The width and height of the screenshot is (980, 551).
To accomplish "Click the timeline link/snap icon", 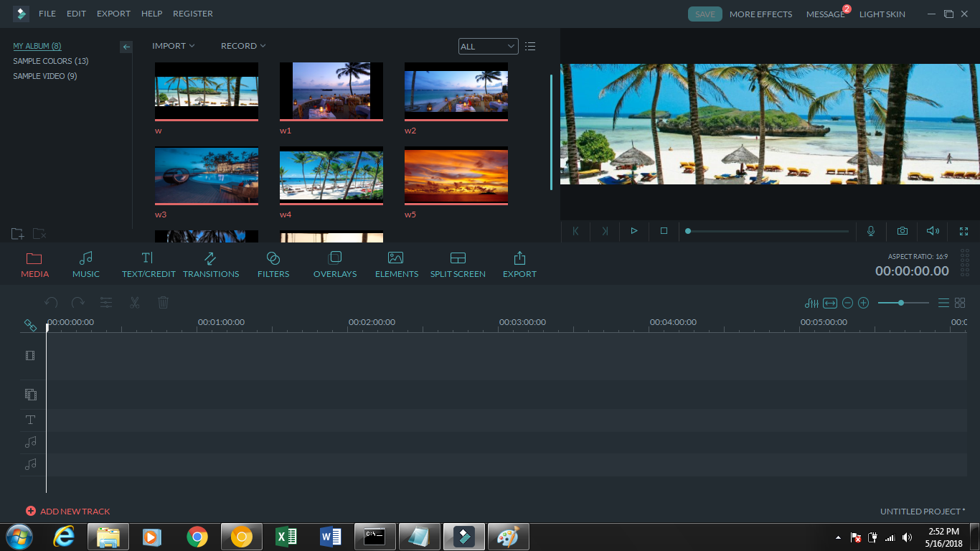I will coord(30,325).
